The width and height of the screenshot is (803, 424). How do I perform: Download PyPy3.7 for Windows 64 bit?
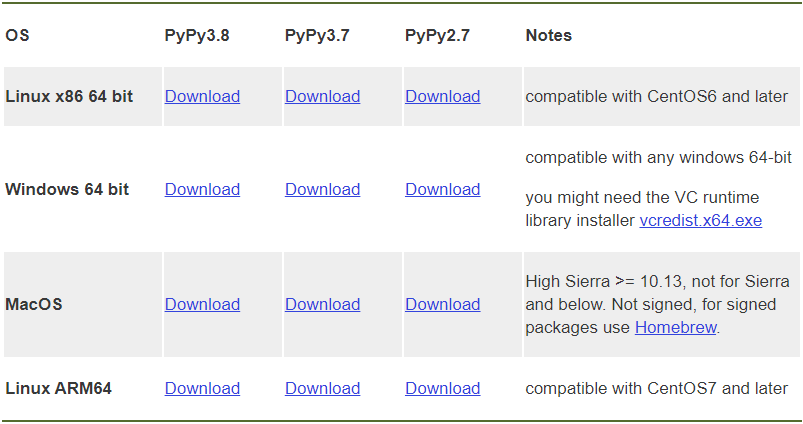click(322, 189)
